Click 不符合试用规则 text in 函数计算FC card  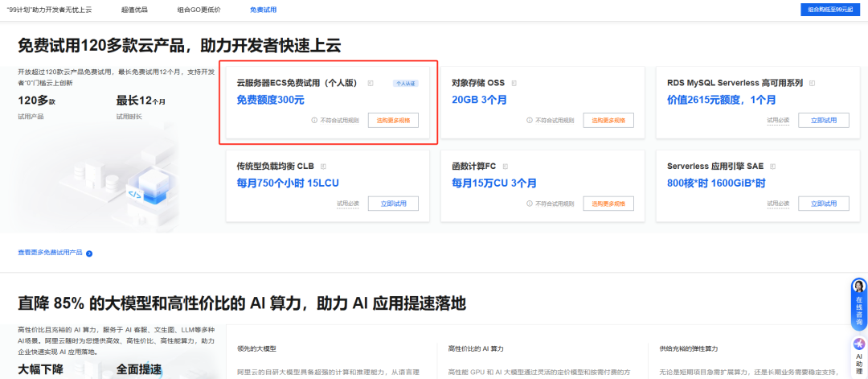pos(554,204)
